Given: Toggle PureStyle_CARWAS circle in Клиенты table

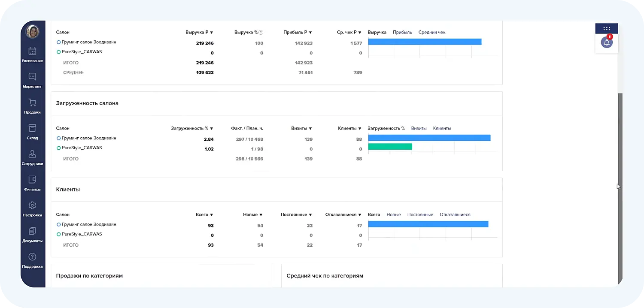Looking at the screenshot, I should pyautogui.click(x=59, y=234).
